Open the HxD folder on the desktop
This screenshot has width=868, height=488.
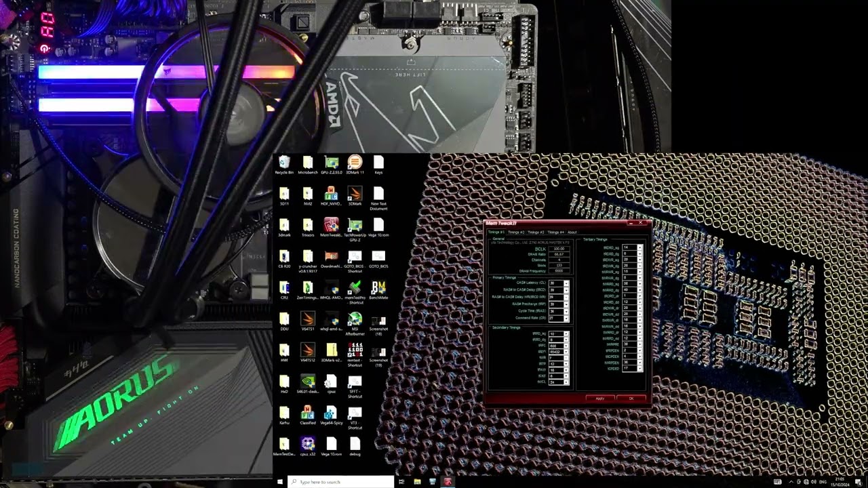(284, 384)
